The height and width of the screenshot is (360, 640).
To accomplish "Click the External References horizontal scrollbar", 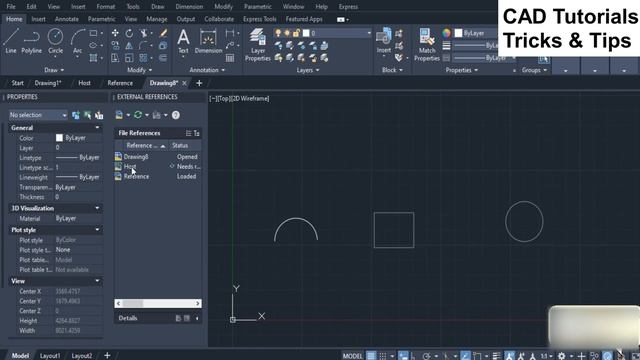I will [x=158, y=303].
